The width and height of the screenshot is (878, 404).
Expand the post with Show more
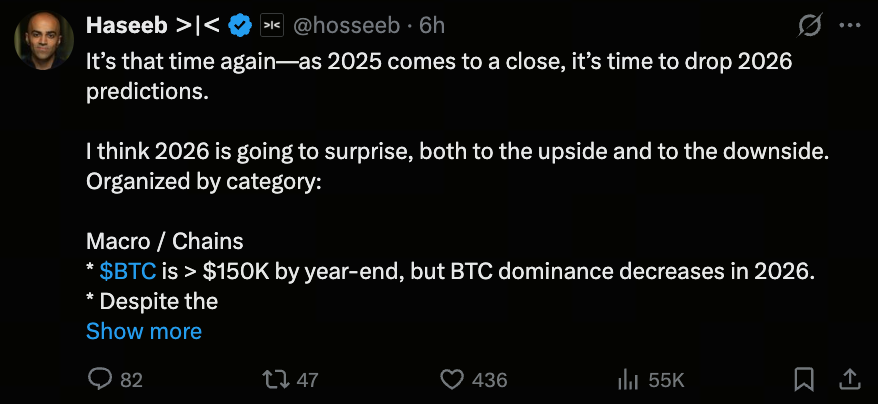click(x=143, y=331)
